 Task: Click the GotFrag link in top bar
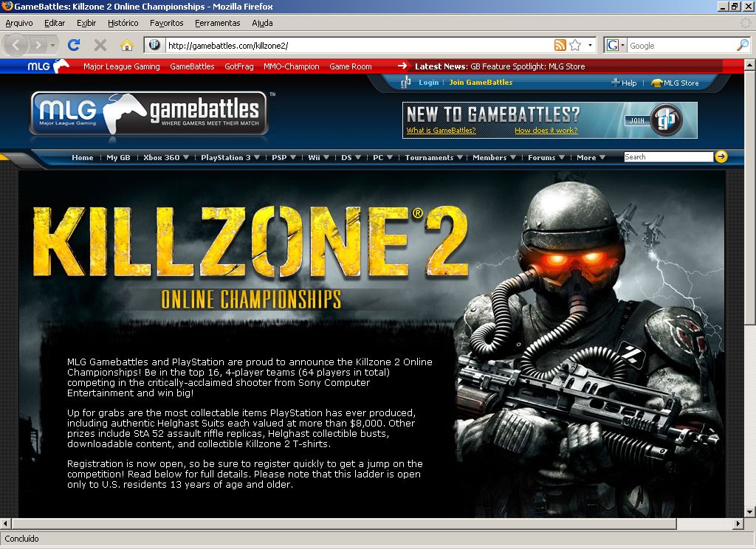[x=239, y=66]
